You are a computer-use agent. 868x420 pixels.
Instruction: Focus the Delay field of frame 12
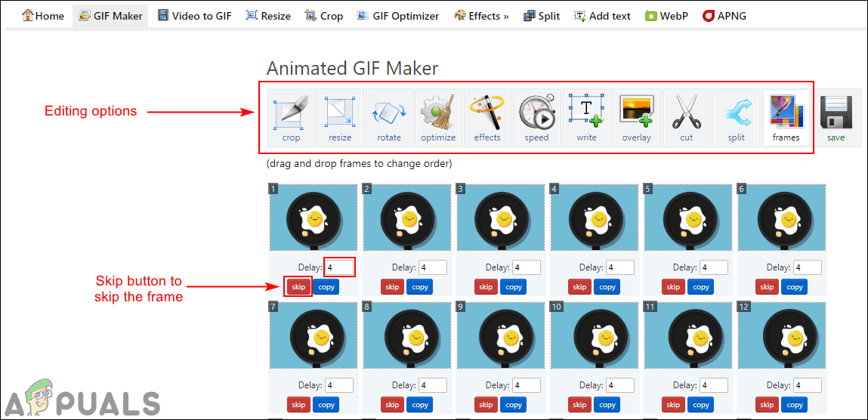tap(808, 385)
